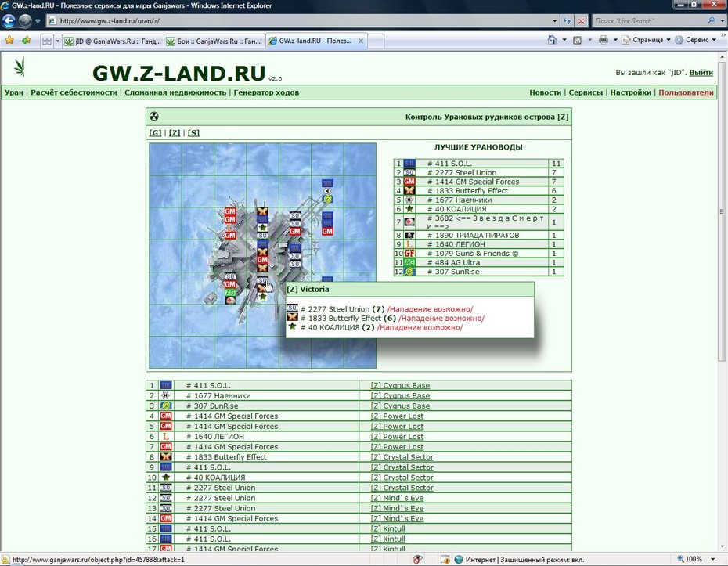The height and width of the screenshot is (566, 728).
Task: Switch to Бои :: GanjaWars.Ru tab
Action: tap(214, 41)
